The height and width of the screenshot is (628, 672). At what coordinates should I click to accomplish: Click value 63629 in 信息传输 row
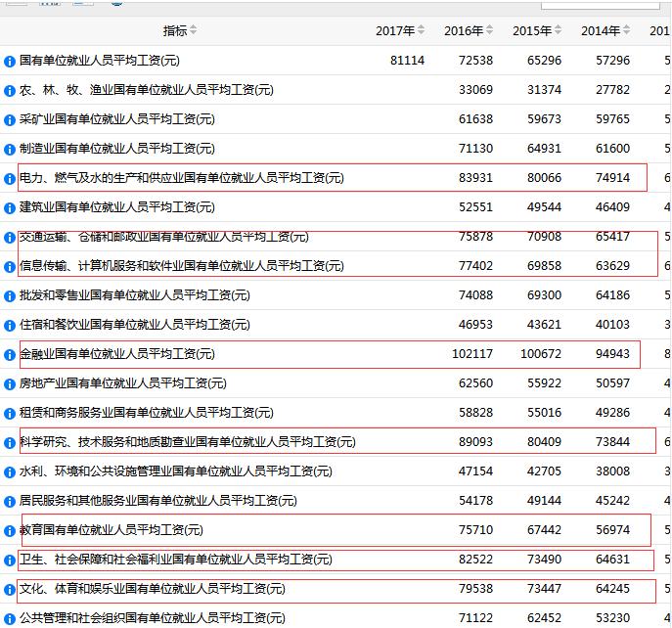613,266
